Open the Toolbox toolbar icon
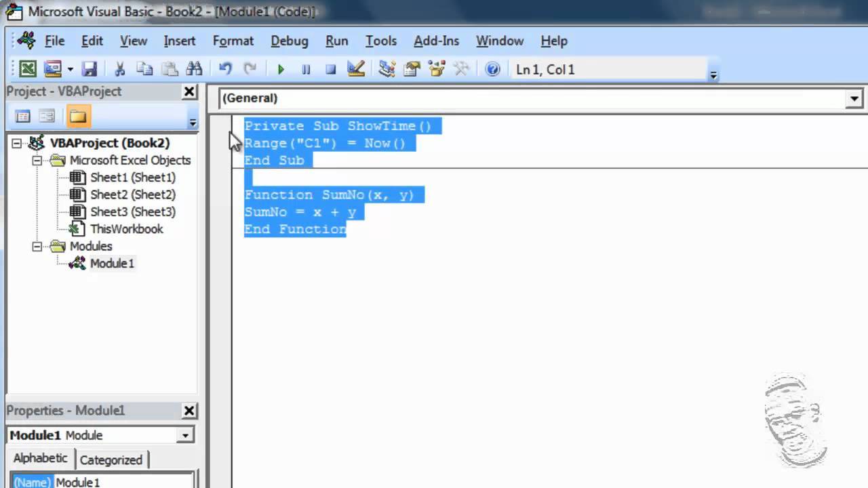Screen dimensions: 868x488 coord(461,68)
